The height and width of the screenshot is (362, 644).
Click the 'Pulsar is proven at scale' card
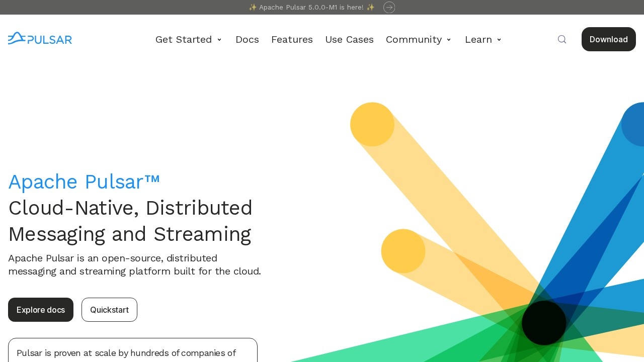(x=133, y=350)
